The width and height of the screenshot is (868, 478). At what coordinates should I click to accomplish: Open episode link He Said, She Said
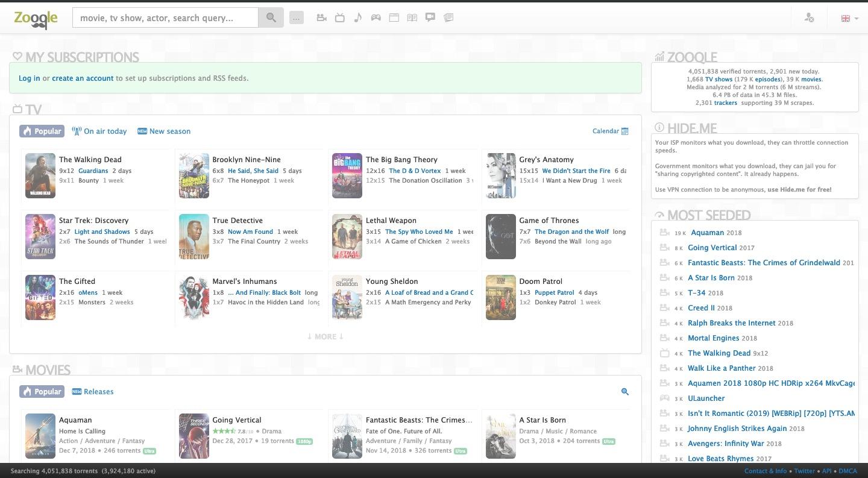(253, 171)
